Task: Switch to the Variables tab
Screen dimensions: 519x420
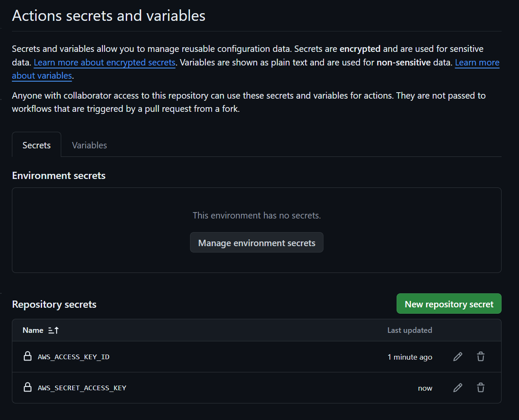Action: pos(89,145)
